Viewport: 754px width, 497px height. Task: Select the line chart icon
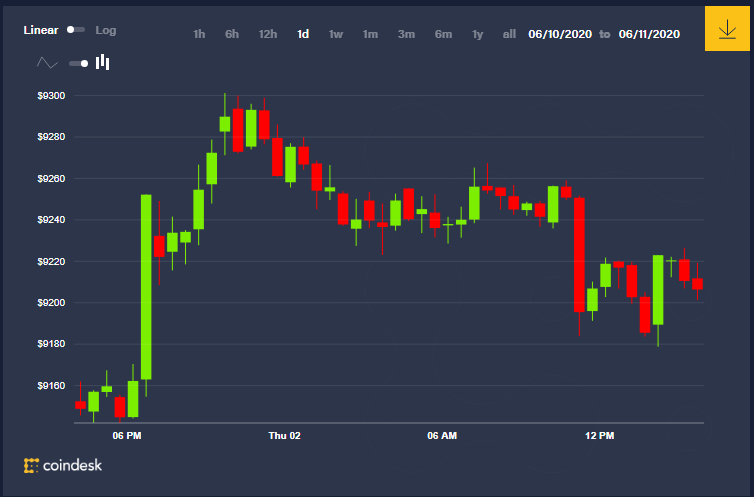coord(47,63)
